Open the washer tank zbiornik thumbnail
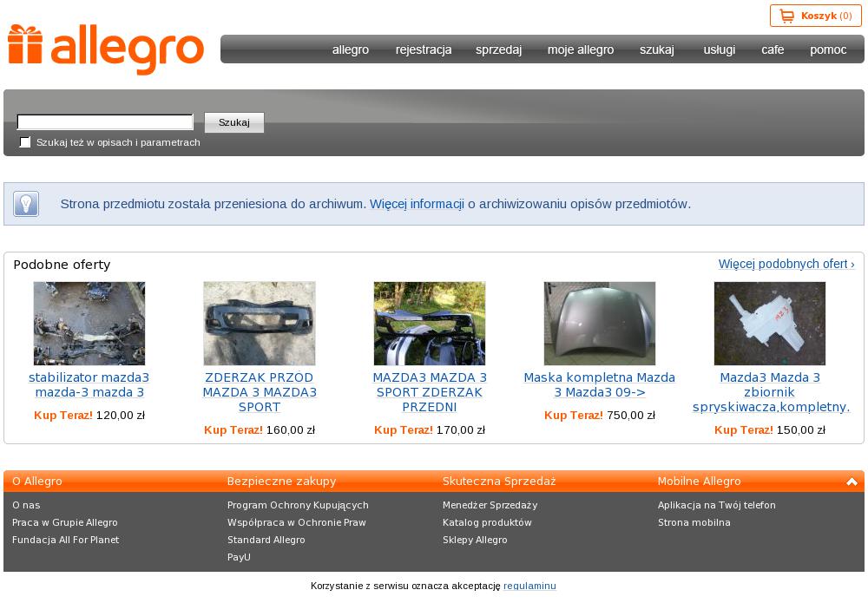Screen dimensions: 868x603 coord(769,324)
